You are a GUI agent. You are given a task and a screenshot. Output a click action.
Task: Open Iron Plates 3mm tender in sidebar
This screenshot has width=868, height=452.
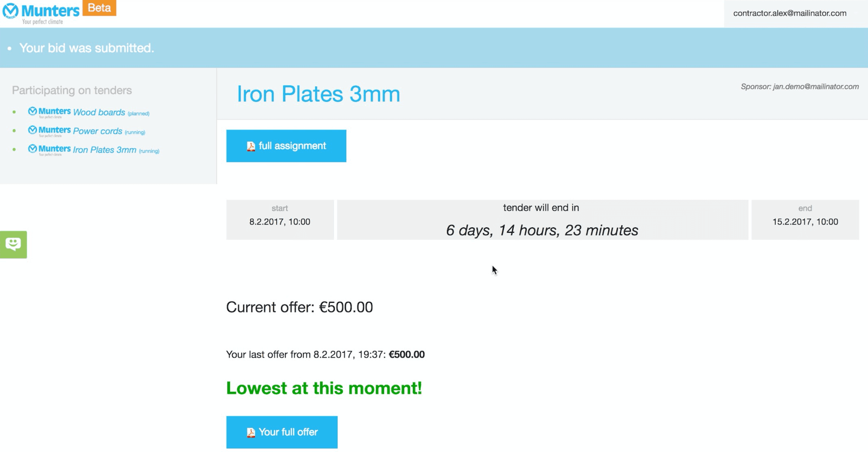coord(105,150)
